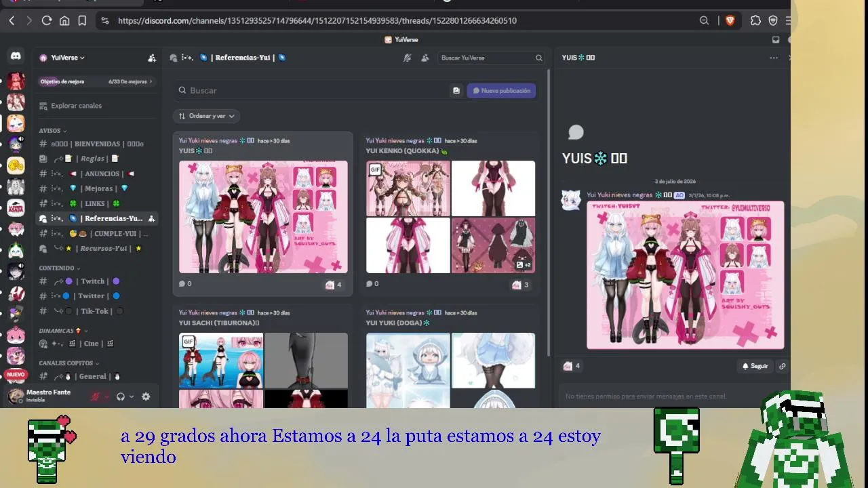The width and height of the screenshot is (868, 488).
Task: Open the Tik-Tok channel
Action: click(97, 311)
